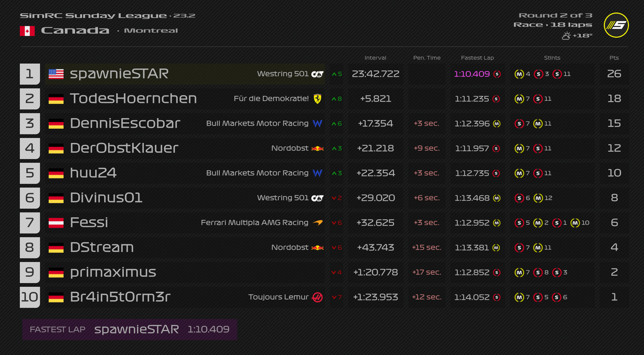Click the Williams logo in huu24's row
The image size is (644, 355).
[x=317, y=173]
